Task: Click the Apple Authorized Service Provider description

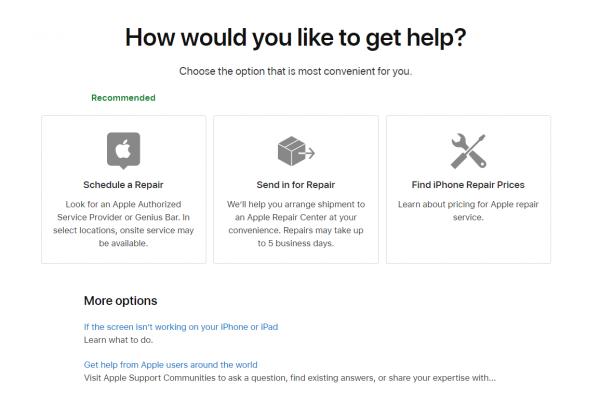Action: click(123, 224)
